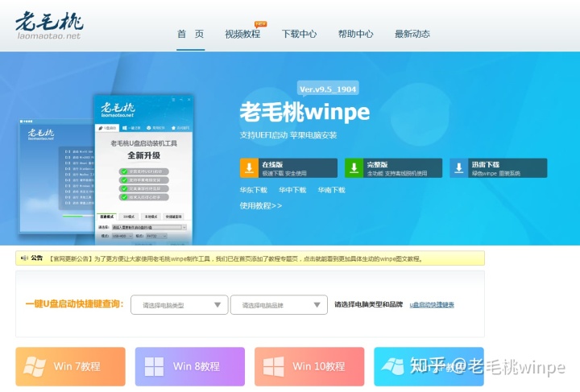The width and height of the screenshot is (580, 392).
Task: Download the 完整版 full version
Action: (394, 168)
